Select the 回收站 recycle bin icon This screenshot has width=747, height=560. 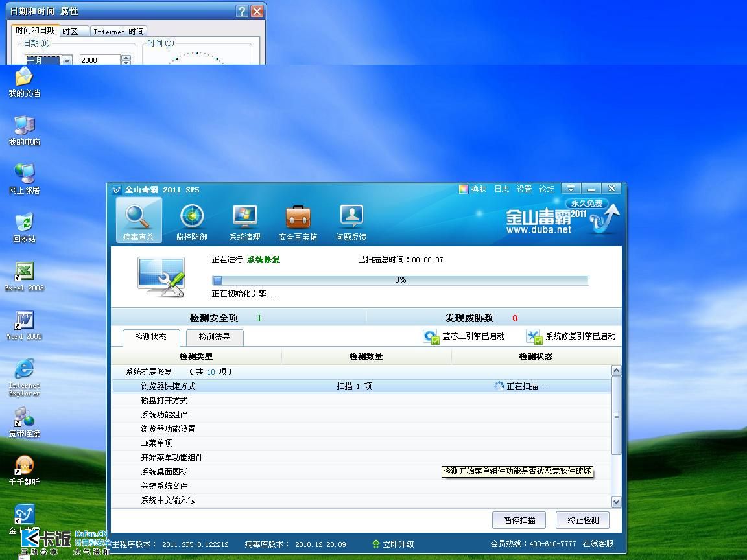tap(24, 227)
